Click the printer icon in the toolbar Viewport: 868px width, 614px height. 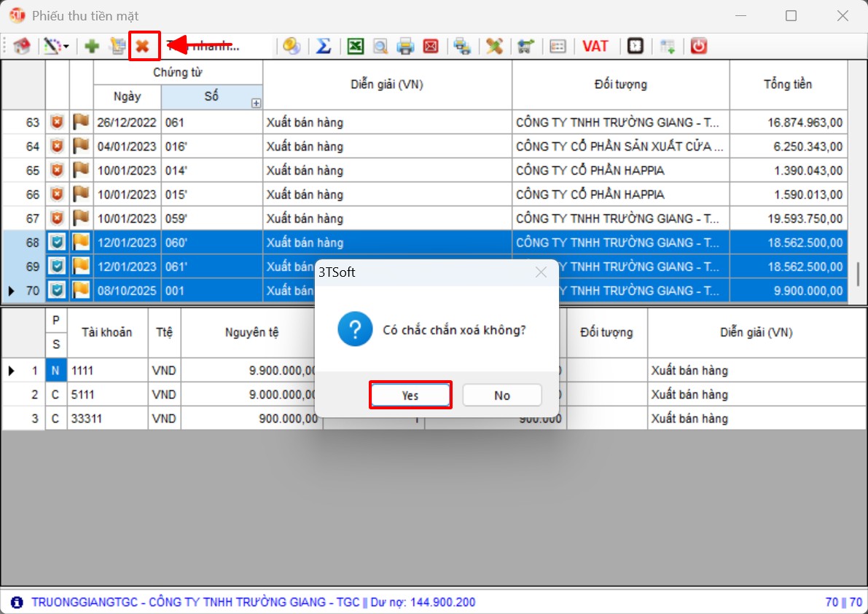coord(405,47)
